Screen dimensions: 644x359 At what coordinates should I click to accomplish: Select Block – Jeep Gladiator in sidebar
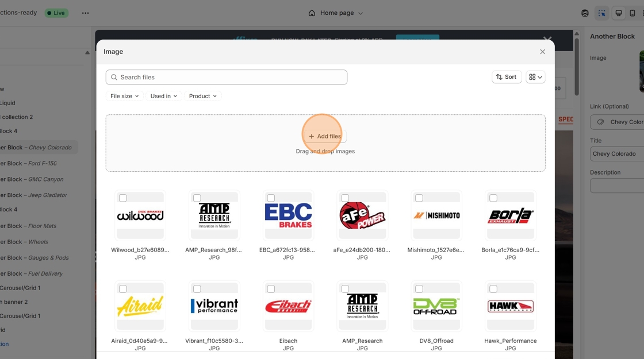[x=34, y=195]
